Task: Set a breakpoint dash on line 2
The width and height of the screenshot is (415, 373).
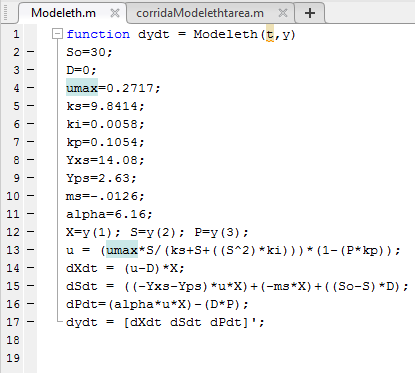Action: click(31, 52)
